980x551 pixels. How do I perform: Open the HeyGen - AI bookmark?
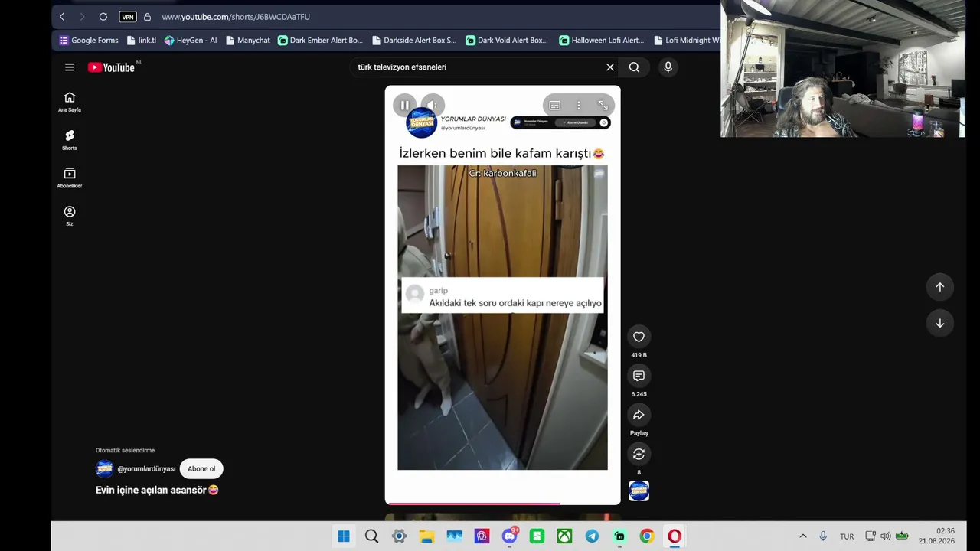click(x=191, y=41)
